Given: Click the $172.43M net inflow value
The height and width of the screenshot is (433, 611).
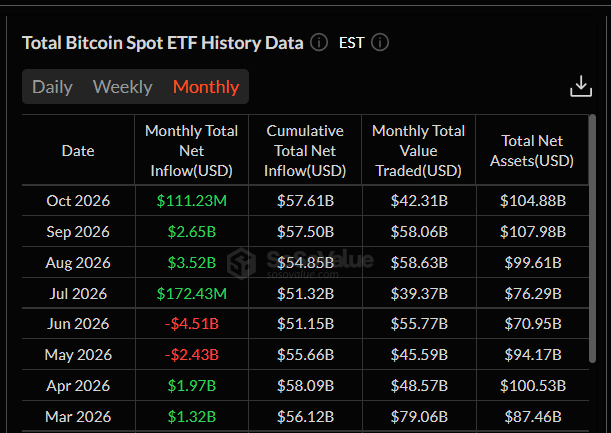Looking at the screenshot, I should [191, 293].
